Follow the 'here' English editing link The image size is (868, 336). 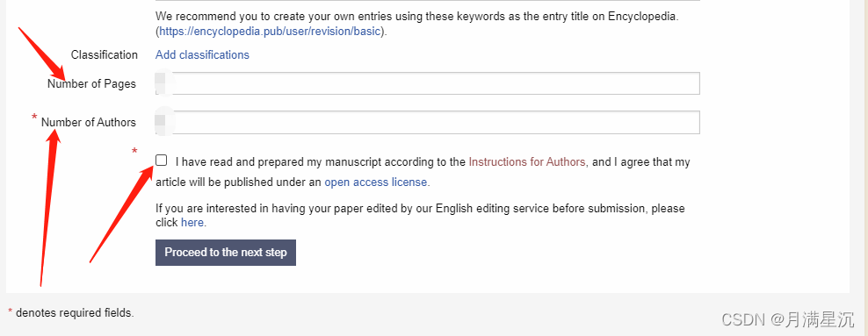[x=192, y=223]
